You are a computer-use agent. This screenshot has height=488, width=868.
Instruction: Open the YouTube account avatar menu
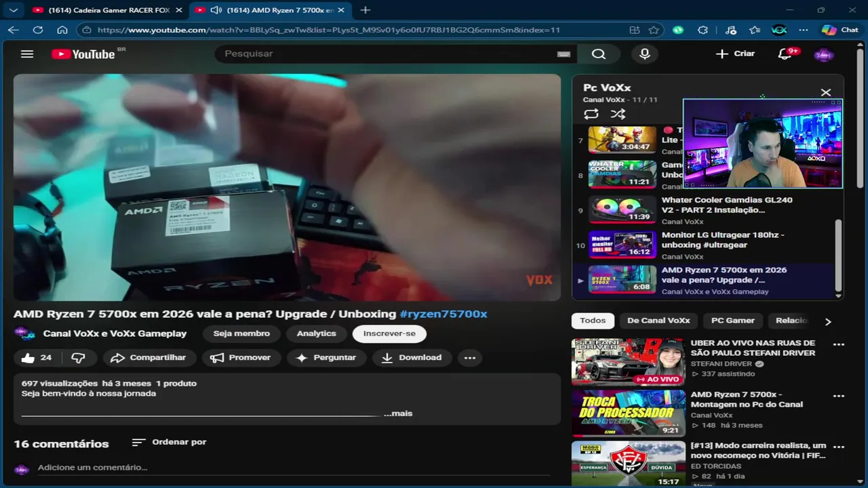click(x=823, y=54)
